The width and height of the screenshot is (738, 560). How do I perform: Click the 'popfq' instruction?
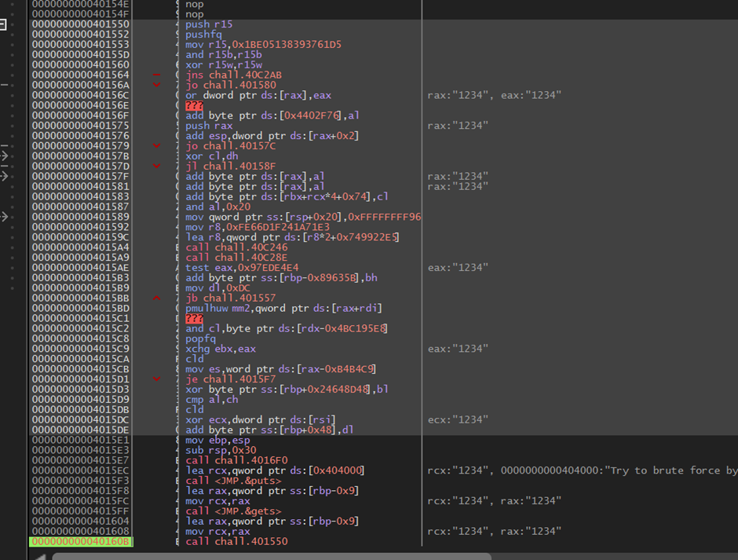point(200,339)
